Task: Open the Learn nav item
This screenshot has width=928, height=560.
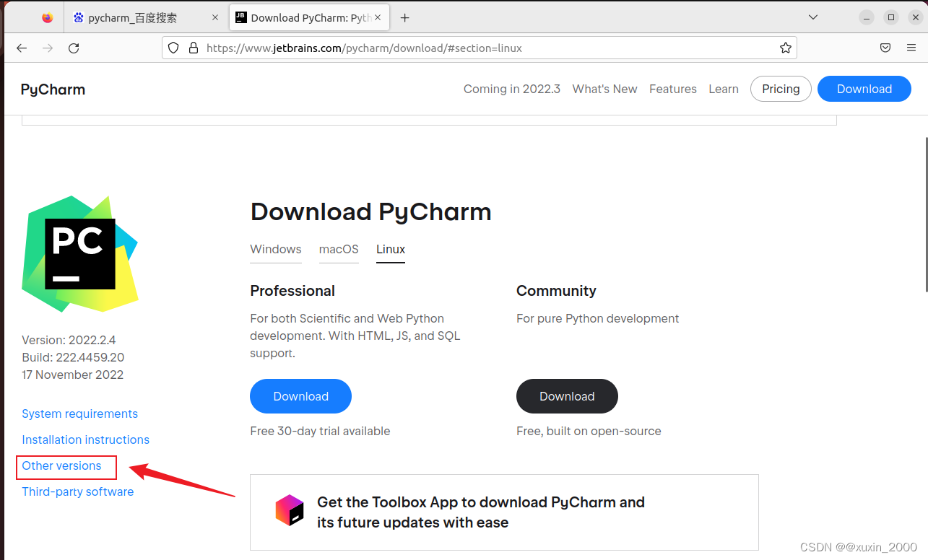Action: (724, 89)
